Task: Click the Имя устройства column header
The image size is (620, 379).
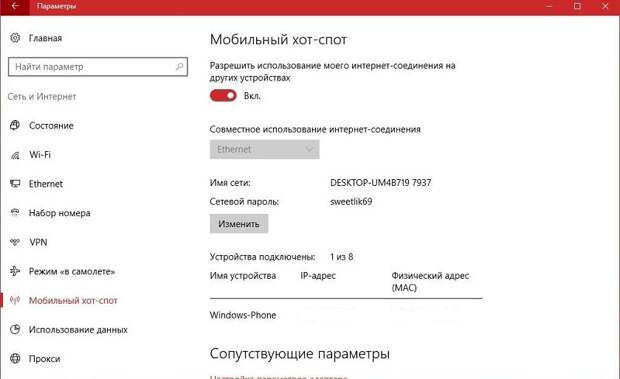Action: (243, 275)
